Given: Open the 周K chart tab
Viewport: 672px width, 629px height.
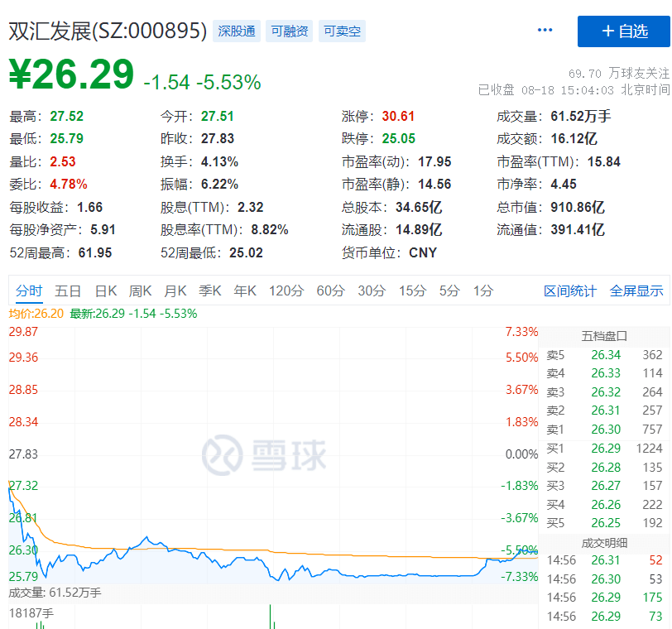Looking at the screenshot, I should [x=141, y=290].
